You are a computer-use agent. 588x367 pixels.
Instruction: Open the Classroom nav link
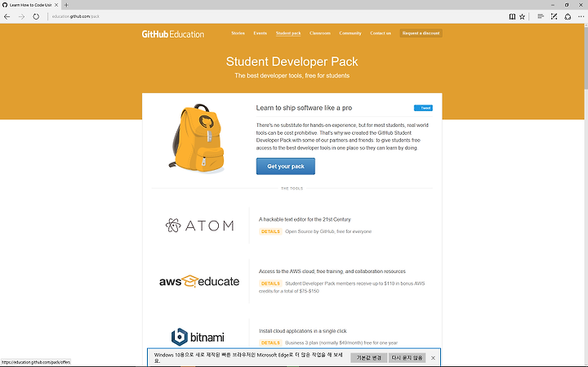click(x=320, y=33)
